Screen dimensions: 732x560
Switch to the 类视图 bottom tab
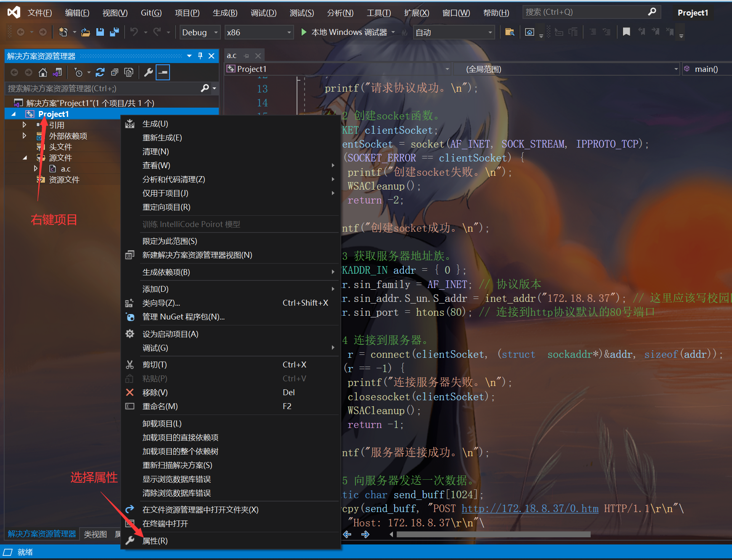point(95,534)
